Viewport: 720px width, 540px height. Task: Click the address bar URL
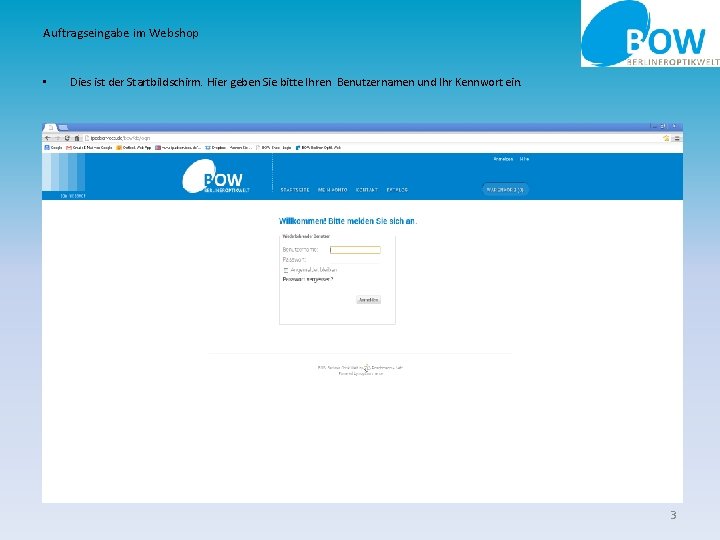click(120, 138)
